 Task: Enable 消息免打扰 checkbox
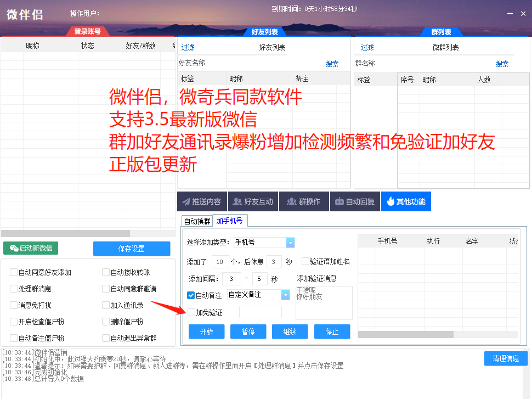[14, 305]
